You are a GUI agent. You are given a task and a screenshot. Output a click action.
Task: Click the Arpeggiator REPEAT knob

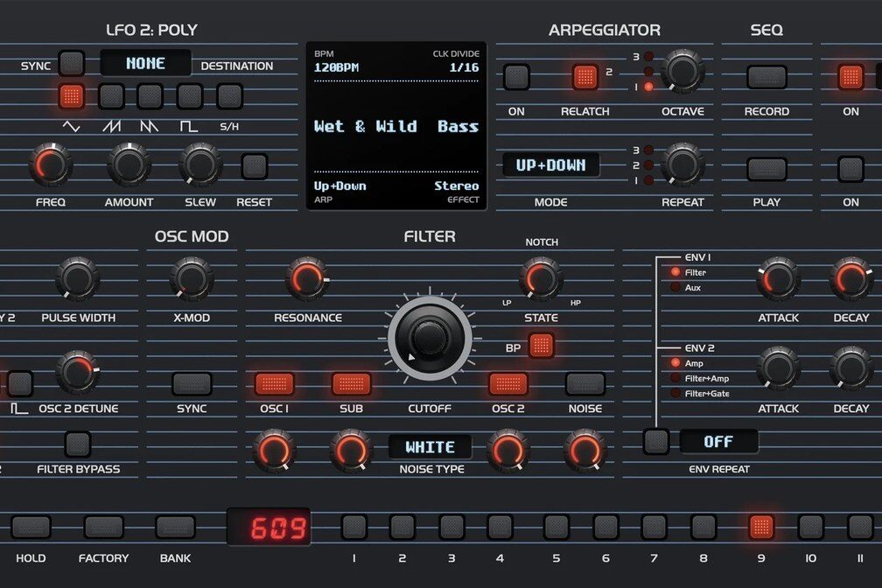(x=682, y=164)
